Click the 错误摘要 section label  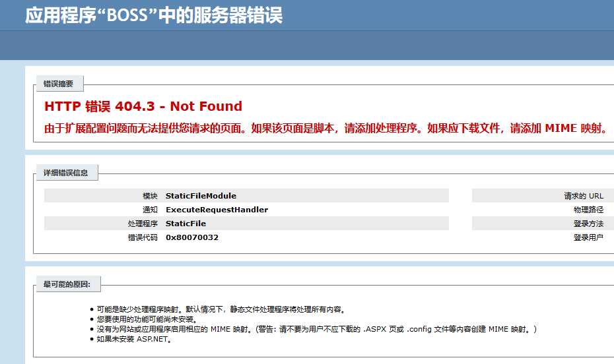(x=59, y=84)
